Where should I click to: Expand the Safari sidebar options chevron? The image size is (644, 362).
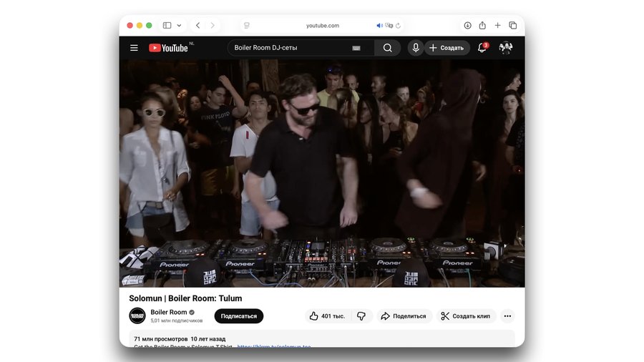pyautogui.click(x=179, y=25)
